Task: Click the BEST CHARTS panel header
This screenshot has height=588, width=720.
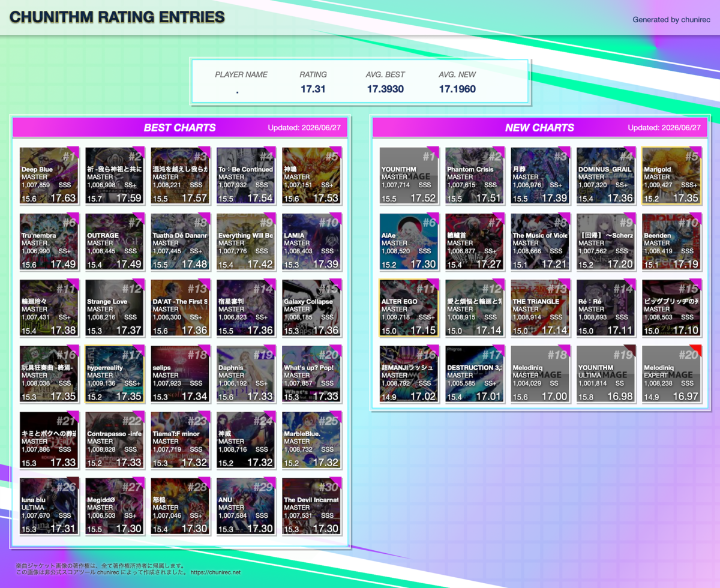Action: [180, 127]
